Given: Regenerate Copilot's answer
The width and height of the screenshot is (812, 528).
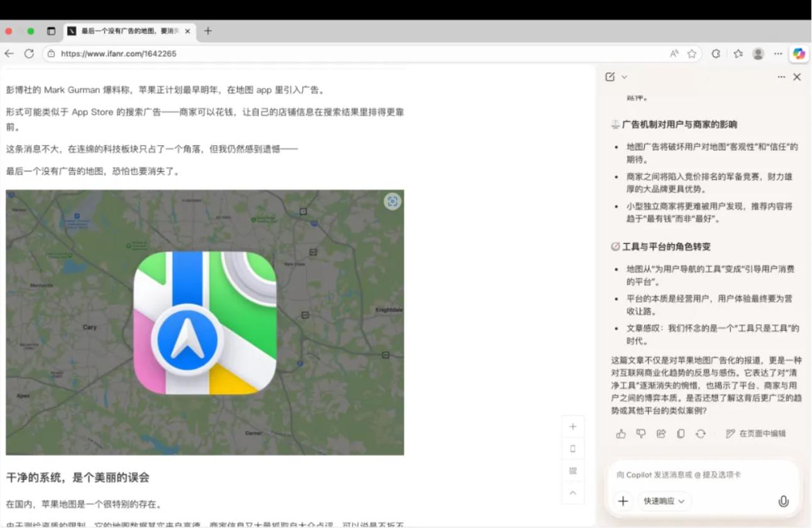Looking at the screenshot, I should 699,433.
